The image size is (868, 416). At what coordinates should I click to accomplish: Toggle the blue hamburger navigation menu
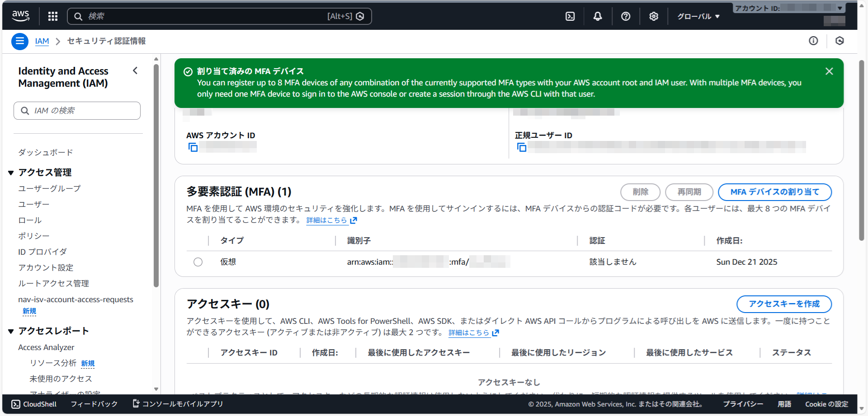coord(19,41)
